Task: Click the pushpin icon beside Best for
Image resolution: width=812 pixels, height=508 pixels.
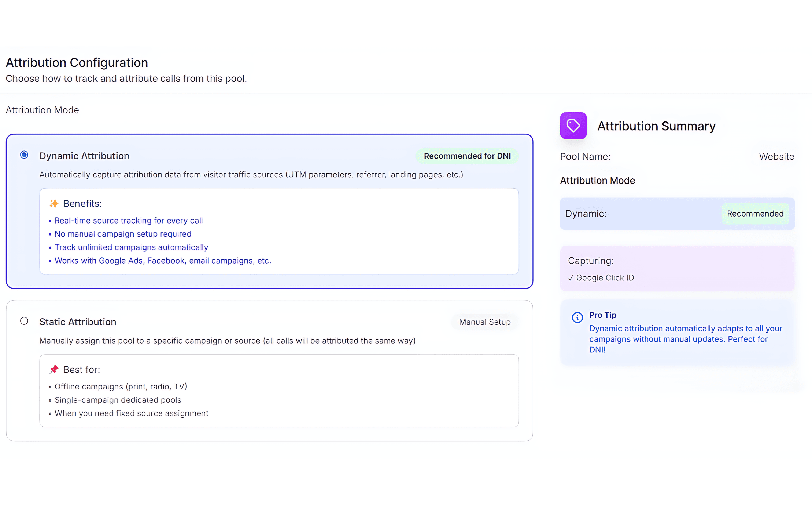Action: (54, 370)
